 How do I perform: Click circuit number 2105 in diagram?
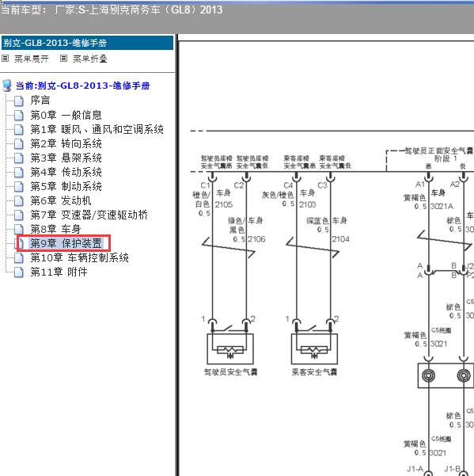pyautogui.click(x=224, y=204)
